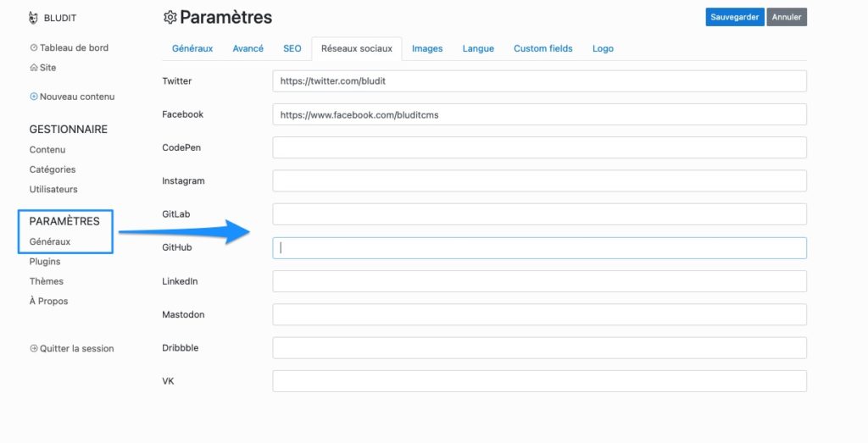Create Nouveau contenu from sidebar
868x443 pixels.
[x=77, y=97]
